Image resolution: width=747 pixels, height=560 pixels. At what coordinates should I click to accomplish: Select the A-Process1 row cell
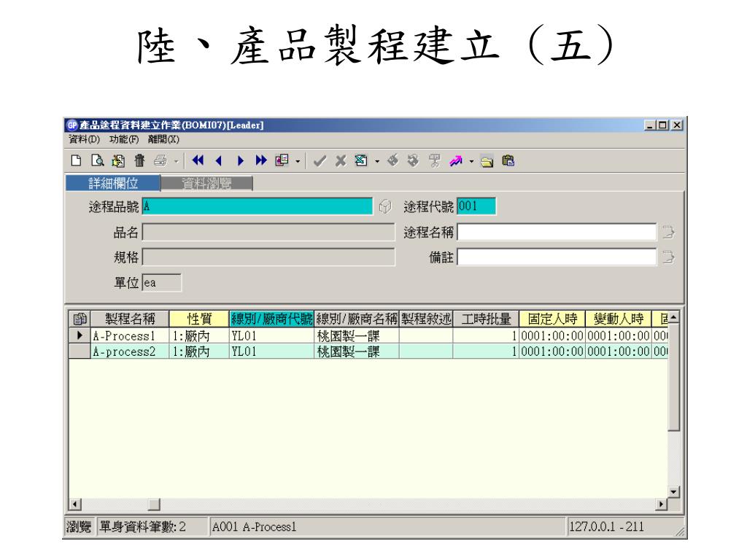point(130,335)
